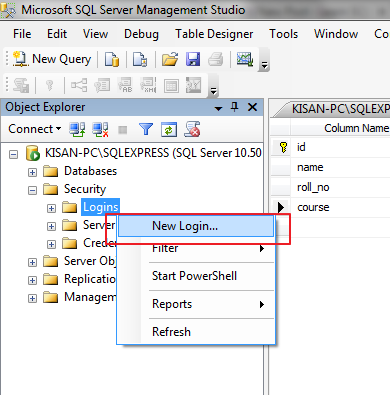390x395 pixels.
Task: Select the KISAN-PC\SQLEXPRESS server tree item
Action: [x=153, y=153]
